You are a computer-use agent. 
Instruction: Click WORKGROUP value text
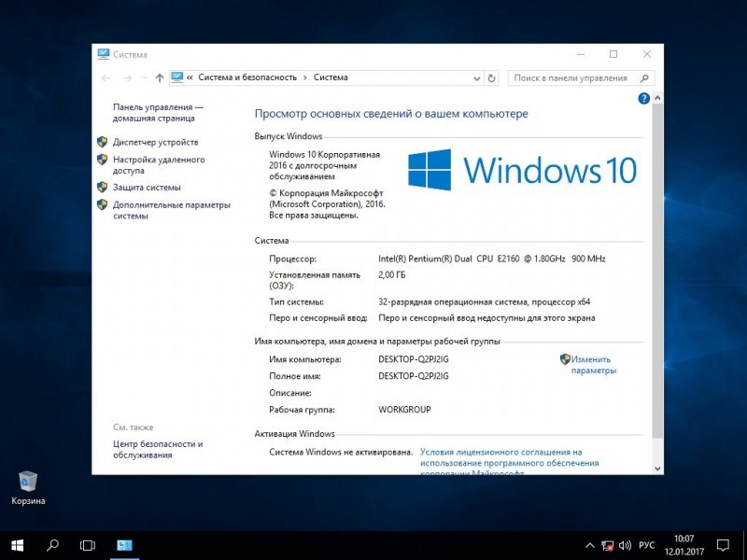(x=404, y=409)
